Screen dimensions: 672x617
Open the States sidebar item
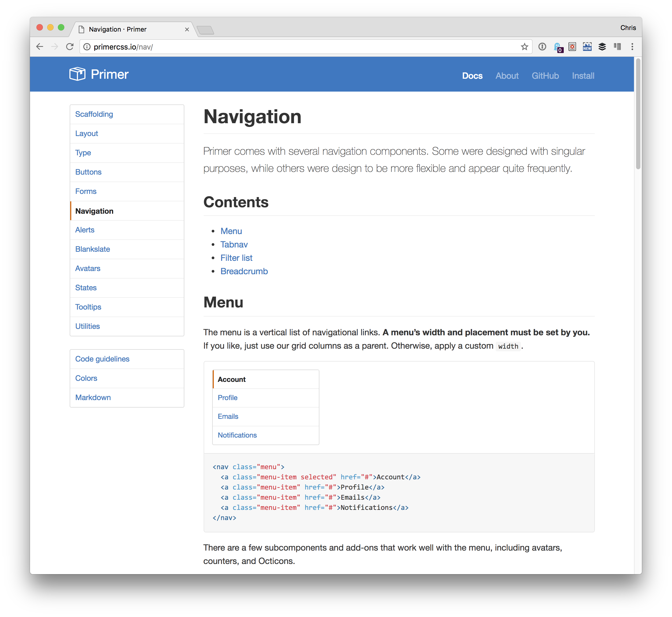point(127,288)
